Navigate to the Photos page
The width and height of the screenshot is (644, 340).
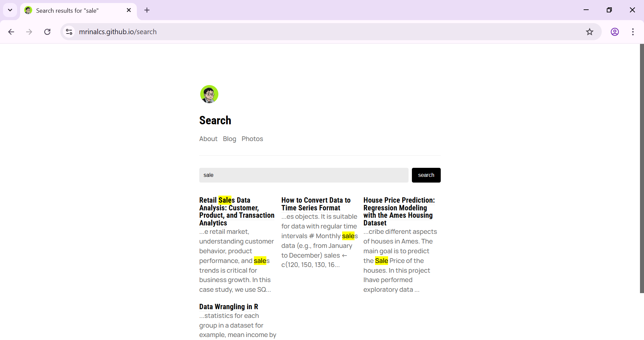coord(252,139)
